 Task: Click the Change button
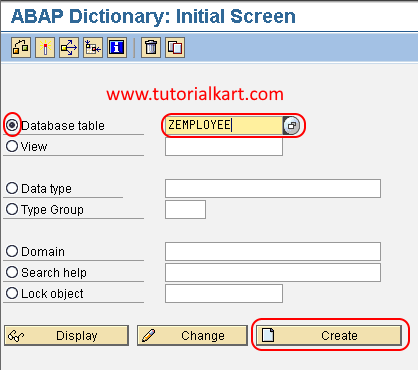[x=192, y=335]
